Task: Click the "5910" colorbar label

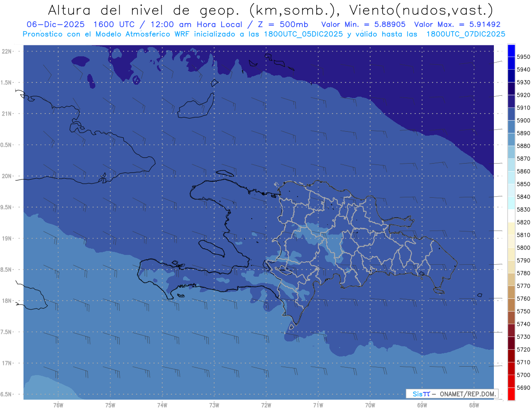Action: pyautogui.click(x=523, y=108)
